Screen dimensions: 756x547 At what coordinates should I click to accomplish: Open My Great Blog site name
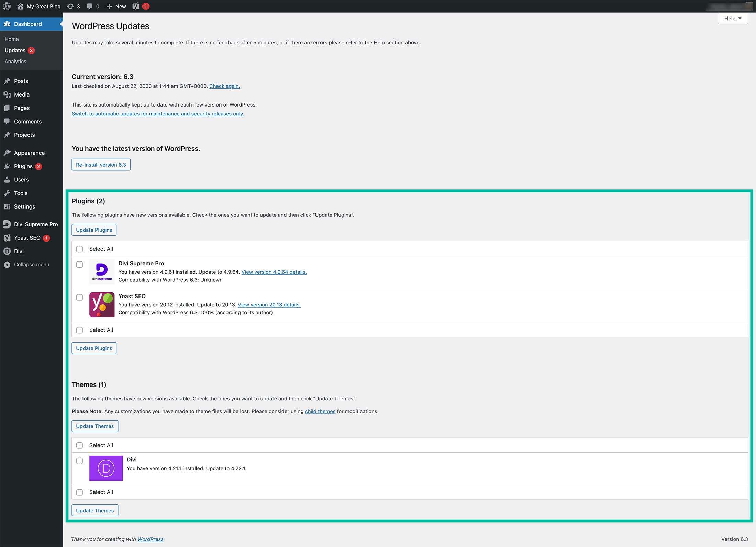(44, 6)
